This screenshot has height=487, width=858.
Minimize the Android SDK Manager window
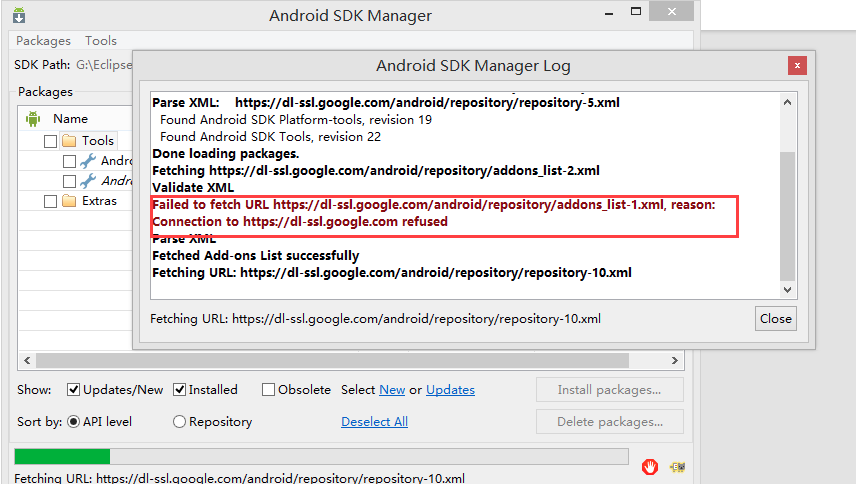click(609, 13)
